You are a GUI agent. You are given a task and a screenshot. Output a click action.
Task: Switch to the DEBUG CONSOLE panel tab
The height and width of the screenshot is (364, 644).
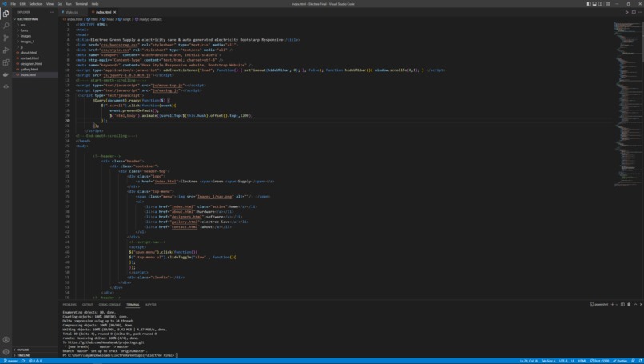pos(109,304)
